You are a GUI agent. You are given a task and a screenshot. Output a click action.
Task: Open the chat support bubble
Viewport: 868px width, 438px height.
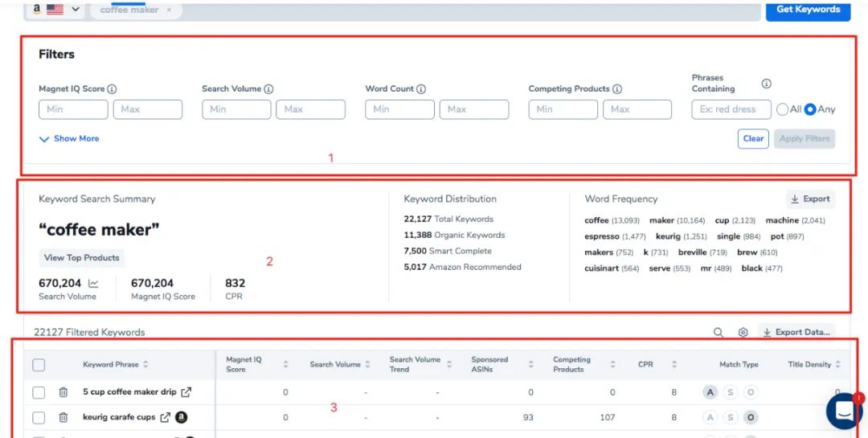click(844, 411)
